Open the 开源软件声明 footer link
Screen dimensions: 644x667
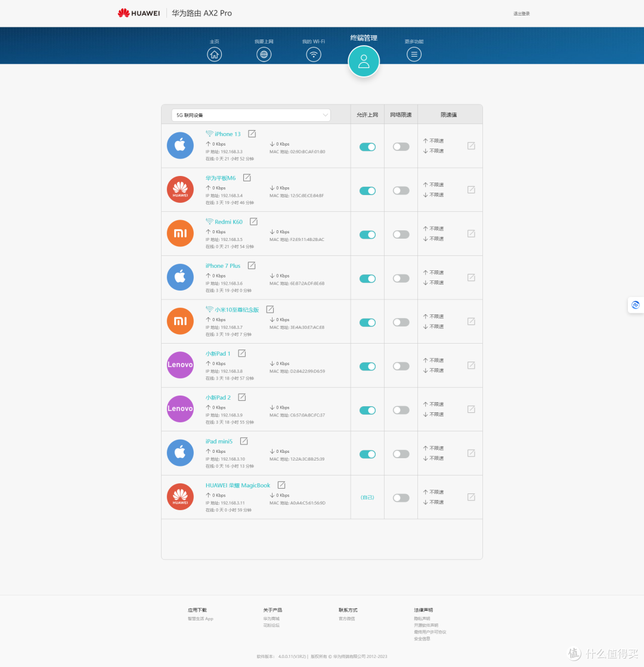tap(426, 625)
